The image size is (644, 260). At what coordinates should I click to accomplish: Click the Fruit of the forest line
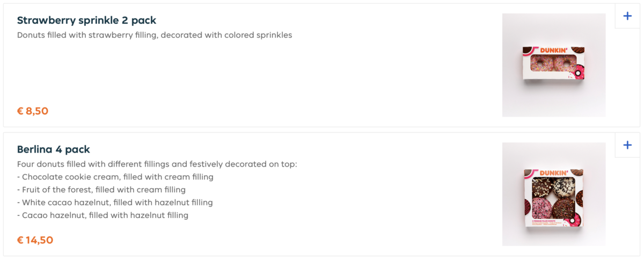[101, 190]
